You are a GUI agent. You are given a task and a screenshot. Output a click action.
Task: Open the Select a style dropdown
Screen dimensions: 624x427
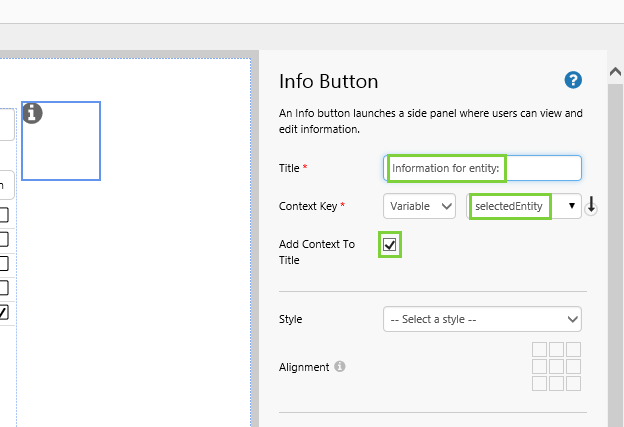[x=482, y=319]
